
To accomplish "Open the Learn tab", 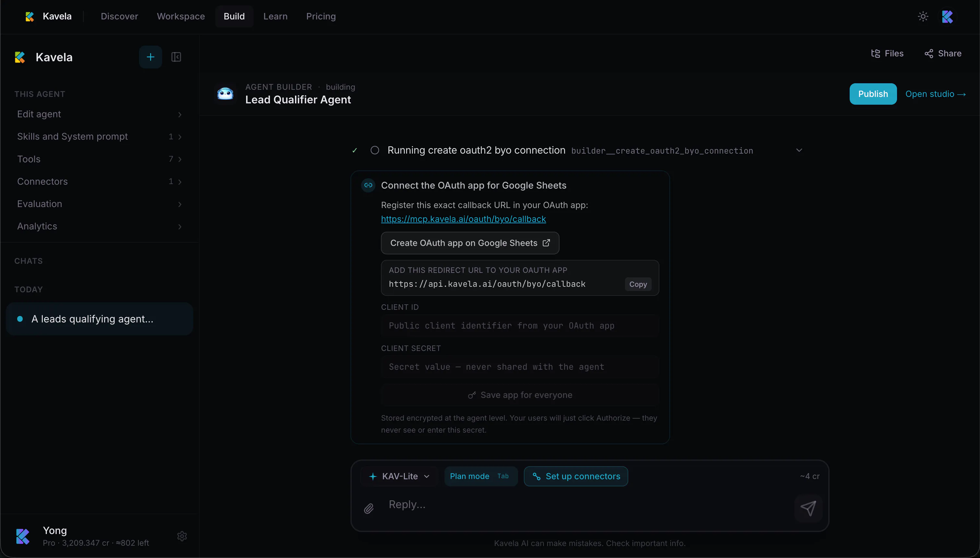I will (x=275, y=17).
